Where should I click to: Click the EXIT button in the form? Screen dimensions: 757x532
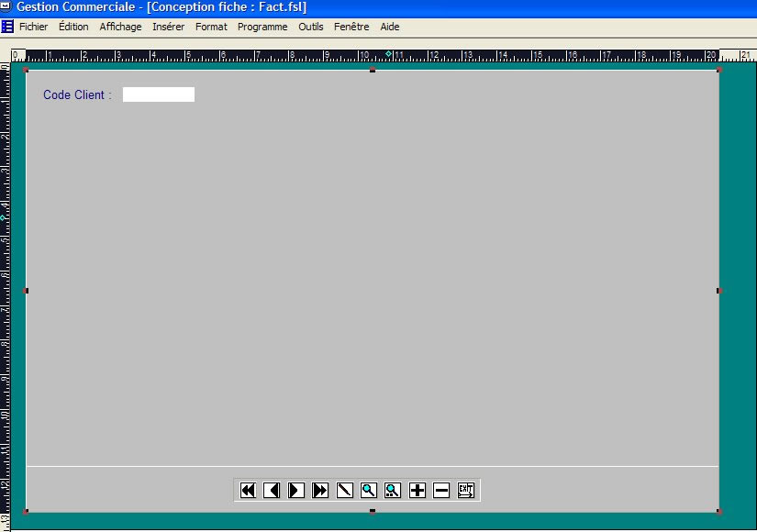pos(466,491)
